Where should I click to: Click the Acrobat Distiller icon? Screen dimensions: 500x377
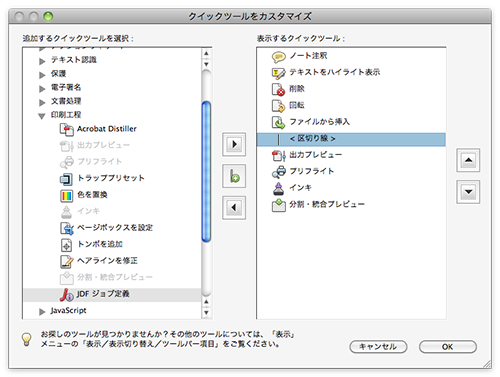click(x=66, y=129)
